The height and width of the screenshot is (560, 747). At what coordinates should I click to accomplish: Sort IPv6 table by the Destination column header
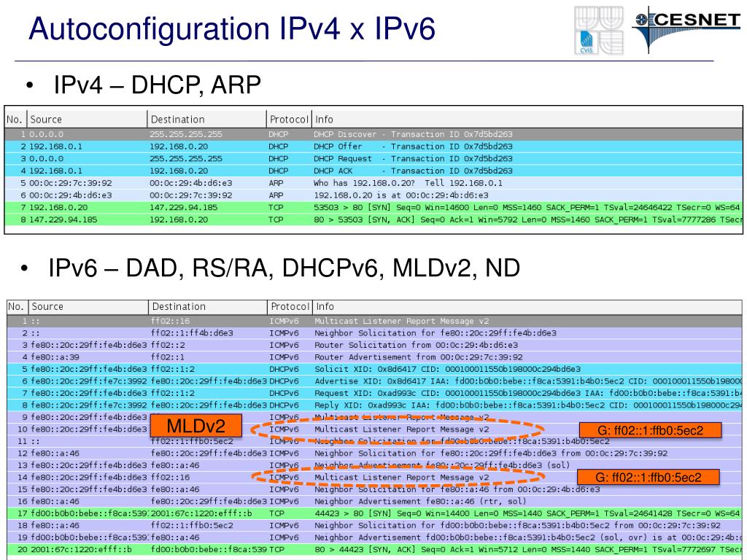point(208,307)
